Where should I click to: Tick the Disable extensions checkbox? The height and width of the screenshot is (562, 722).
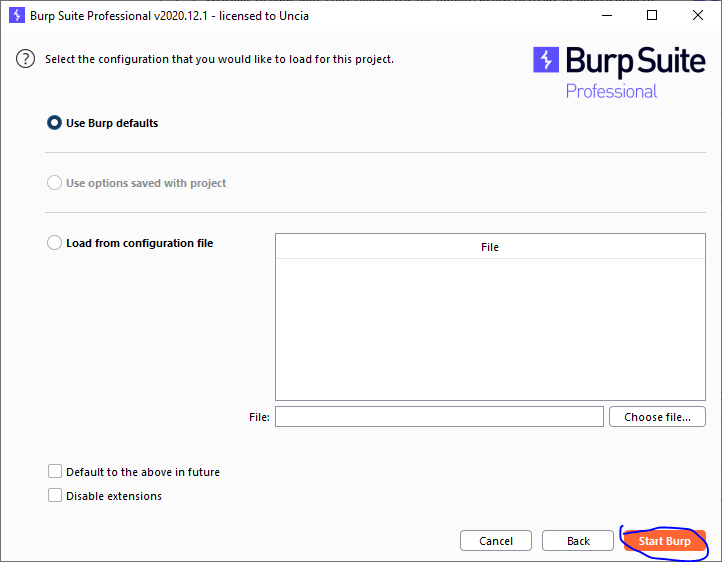click(x=55, y=495)
